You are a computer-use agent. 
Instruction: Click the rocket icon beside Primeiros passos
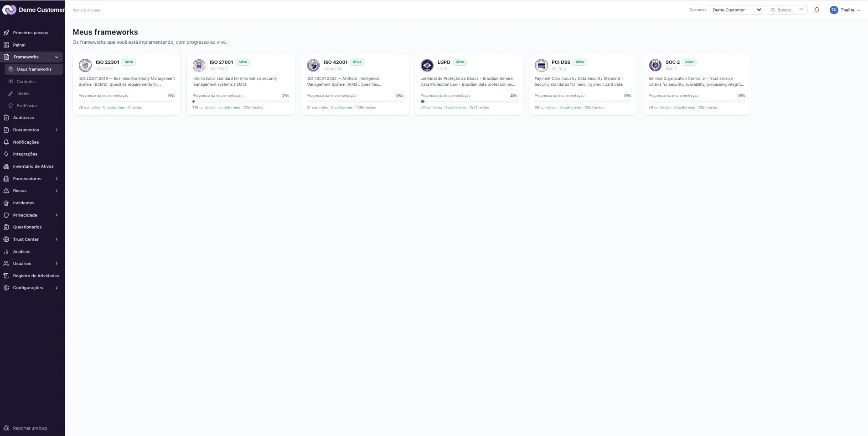tap(6, 33)
